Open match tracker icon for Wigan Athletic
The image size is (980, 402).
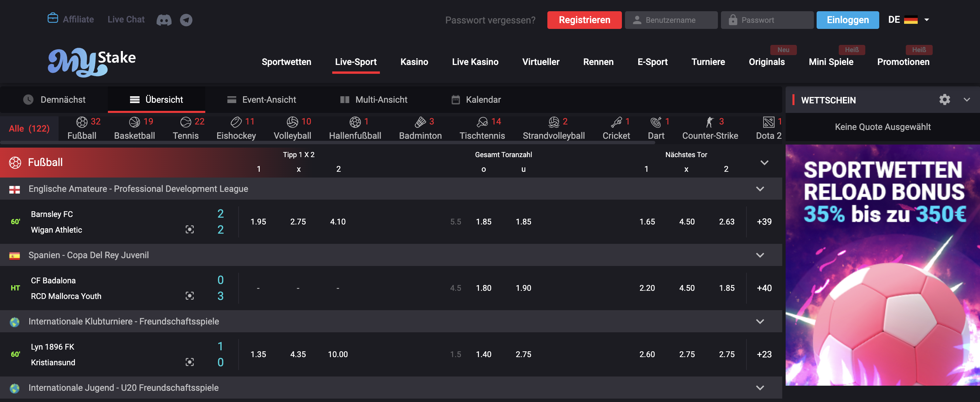(x=190, y=230)
